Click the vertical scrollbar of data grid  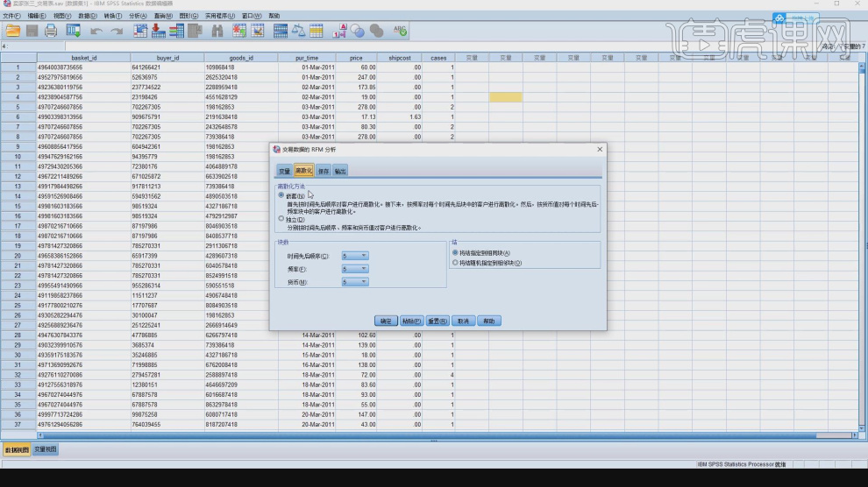862,246
